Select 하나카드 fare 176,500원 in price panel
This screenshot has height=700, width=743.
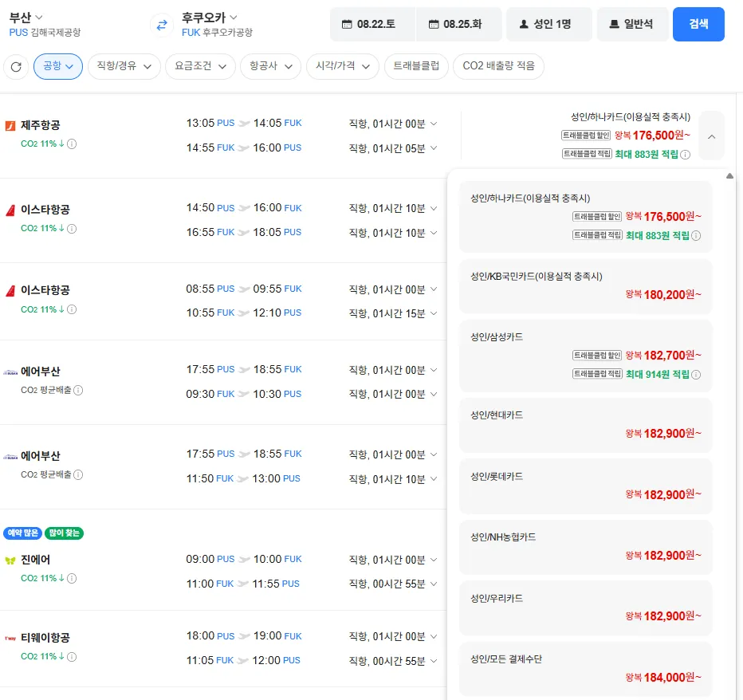[x=586, y=217]
